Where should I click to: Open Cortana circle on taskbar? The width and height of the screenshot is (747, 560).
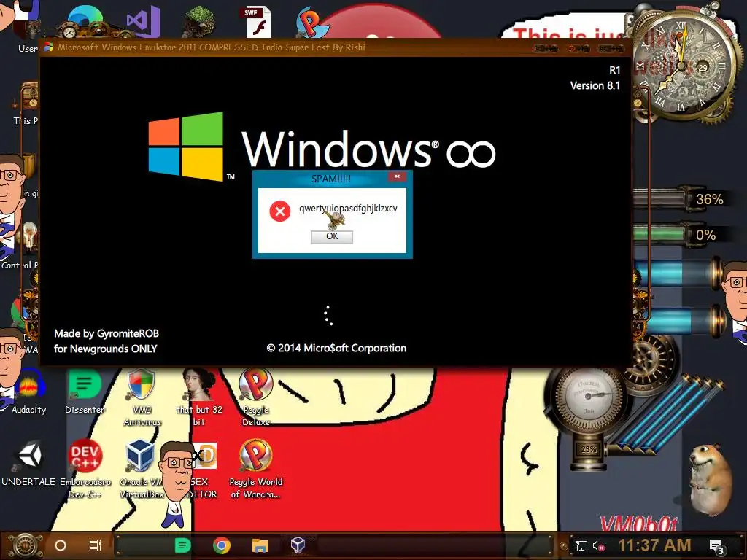coord(61,545)
